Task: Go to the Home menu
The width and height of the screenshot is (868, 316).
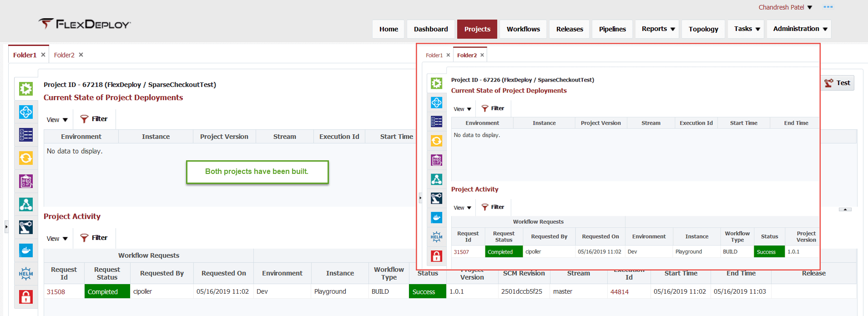Action: coord(389,29)
